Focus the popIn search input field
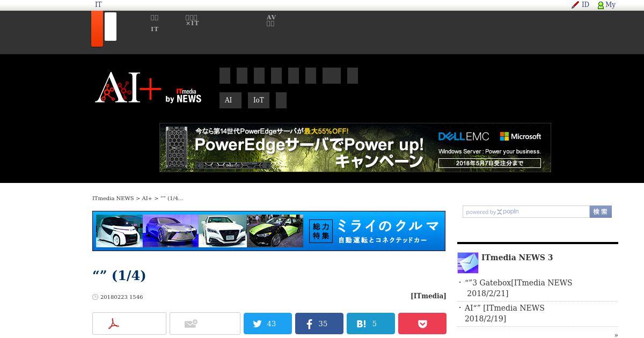Viewport: 644px width, 338px height. (526, 212)
